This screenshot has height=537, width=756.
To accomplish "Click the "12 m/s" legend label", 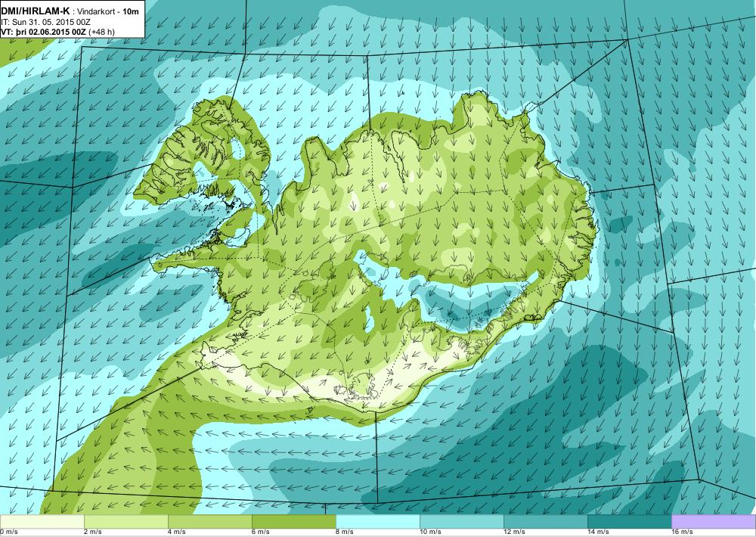I will coord(514,532).
